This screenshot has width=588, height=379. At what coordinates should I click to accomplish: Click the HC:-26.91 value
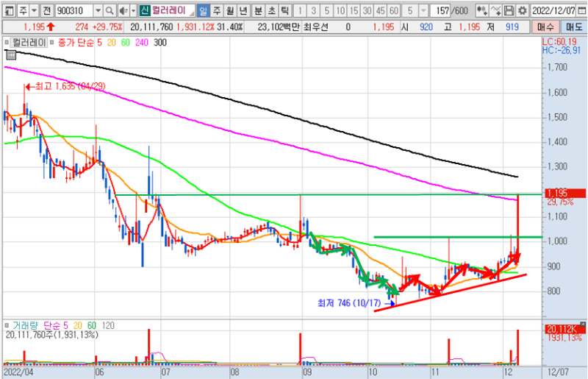click(x=561, y=50)
